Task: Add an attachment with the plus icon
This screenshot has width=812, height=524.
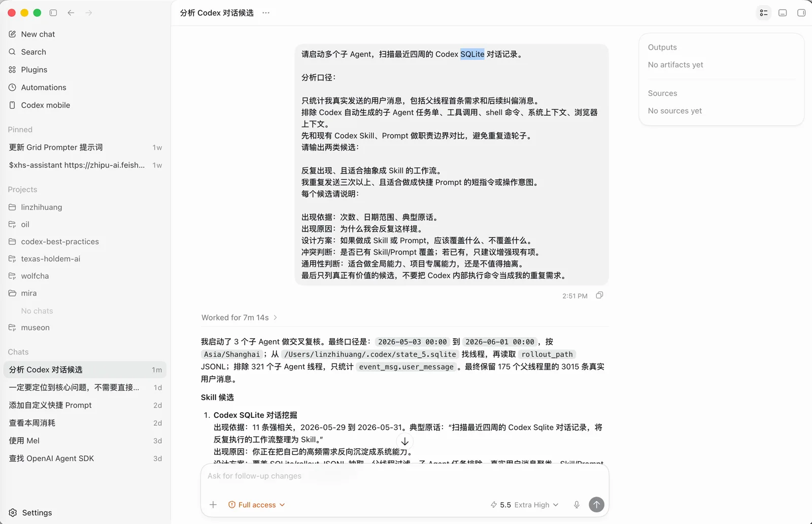Action: click(x=213, y=505)
